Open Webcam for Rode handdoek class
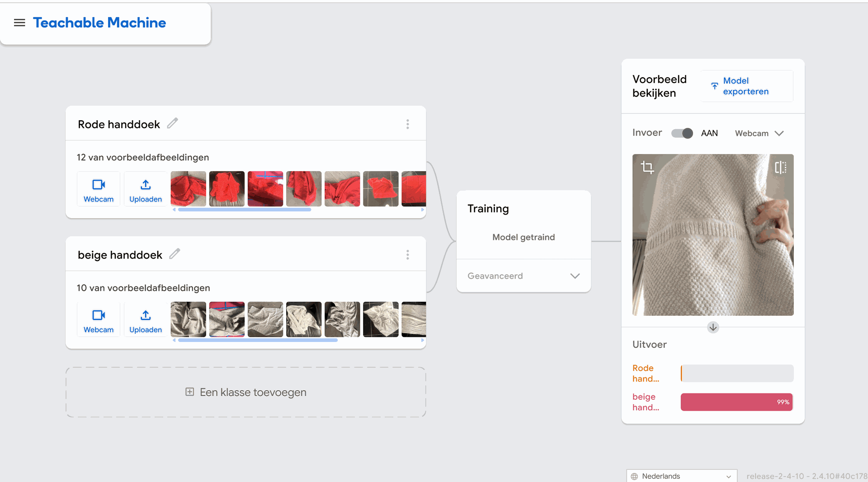 coord(99,189)
